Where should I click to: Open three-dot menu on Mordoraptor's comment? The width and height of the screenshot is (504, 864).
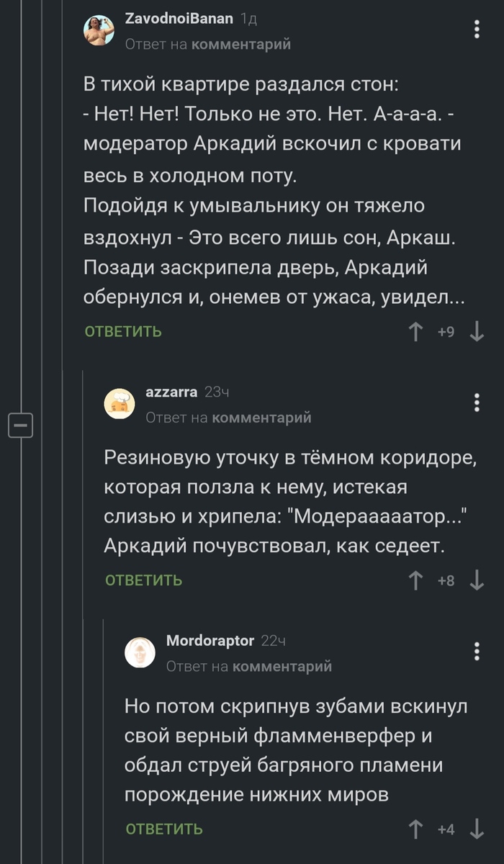point(477,652)
